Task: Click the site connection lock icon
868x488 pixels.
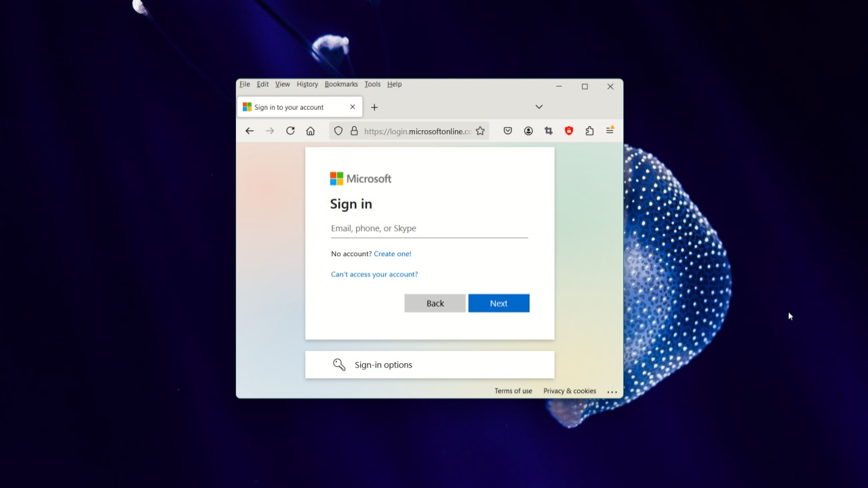Action: (355, 130)
